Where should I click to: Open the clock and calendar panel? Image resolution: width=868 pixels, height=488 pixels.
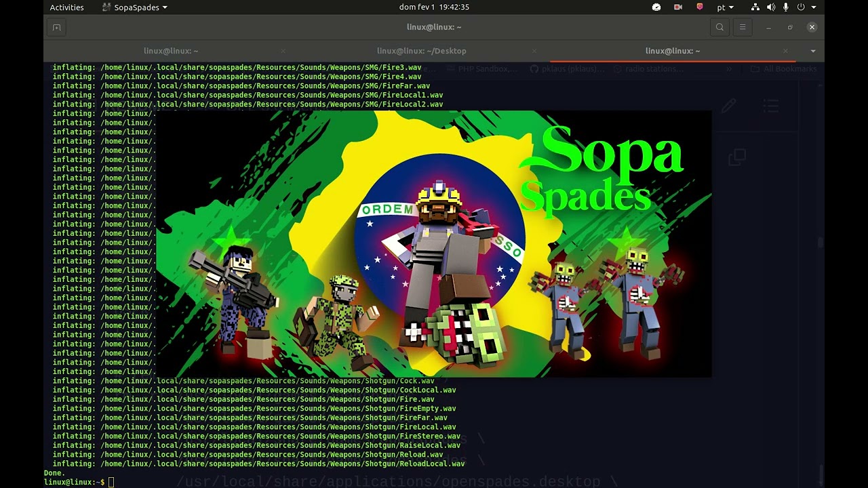(x=434, y=7)
